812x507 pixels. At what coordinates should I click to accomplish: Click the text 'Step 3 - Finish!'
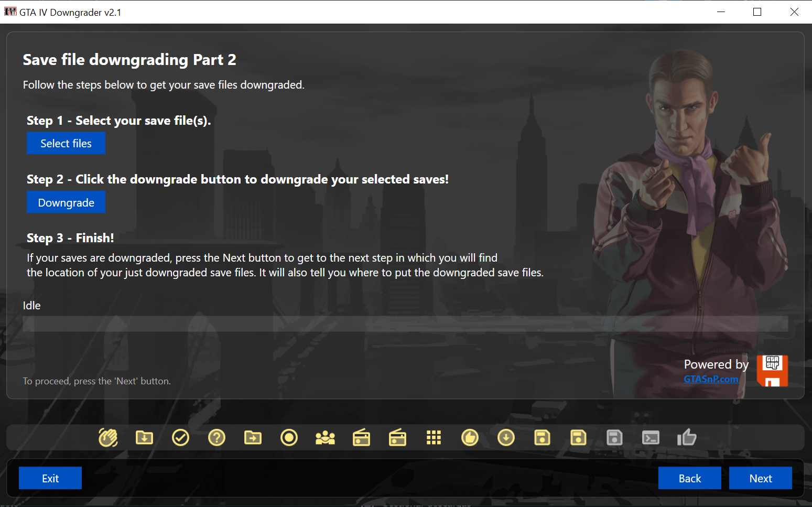(70, 238)
